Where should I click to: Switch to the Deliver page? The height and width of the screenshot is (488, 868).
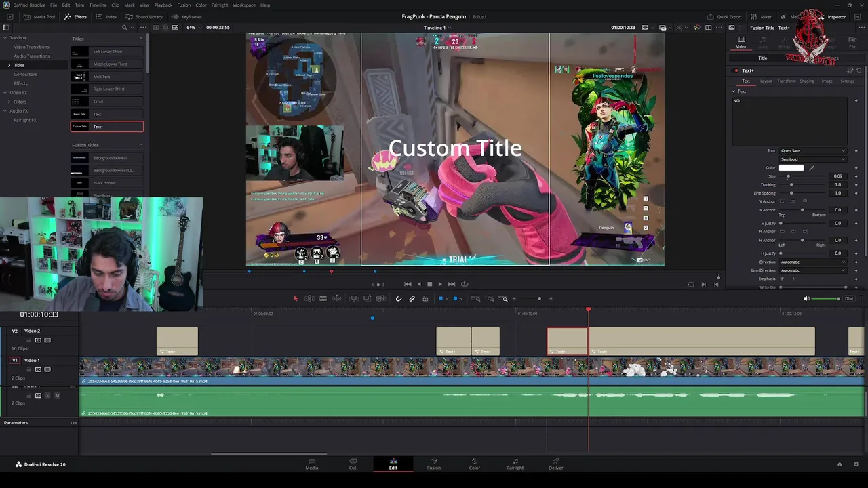(x=556, y=464)
